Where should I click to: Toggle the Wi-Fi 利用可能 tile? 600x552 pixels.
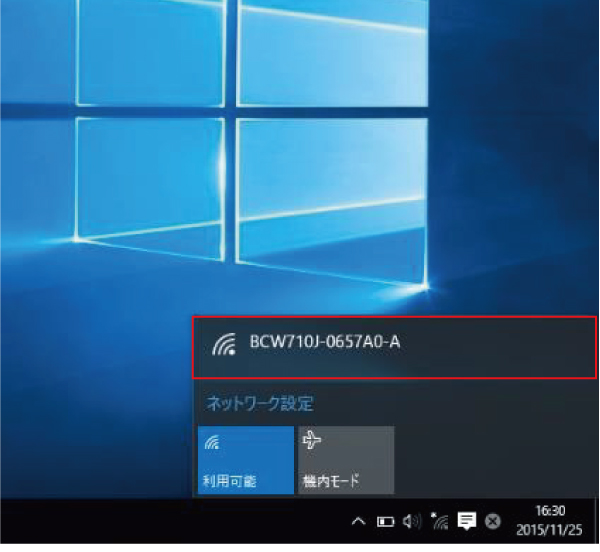tap(246, 460)
